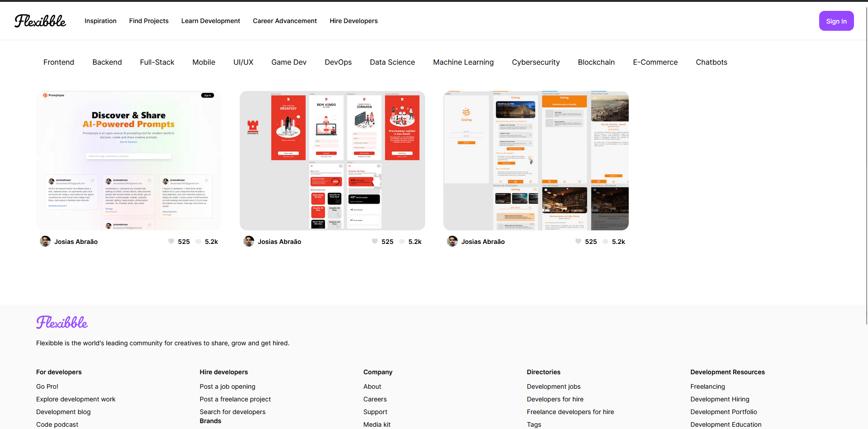
Task: Open the Find Projects nav item
Action: pyautogui.click(x=149, y=21)
